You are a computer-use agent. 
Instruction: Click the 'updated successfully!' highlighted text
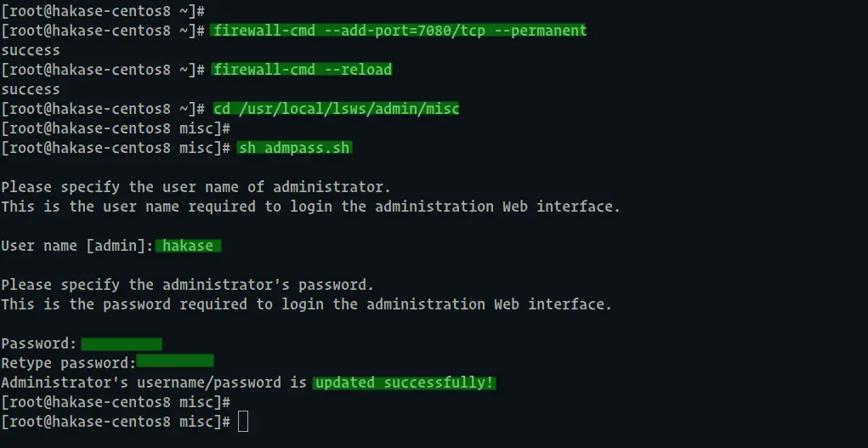(404, 383)
